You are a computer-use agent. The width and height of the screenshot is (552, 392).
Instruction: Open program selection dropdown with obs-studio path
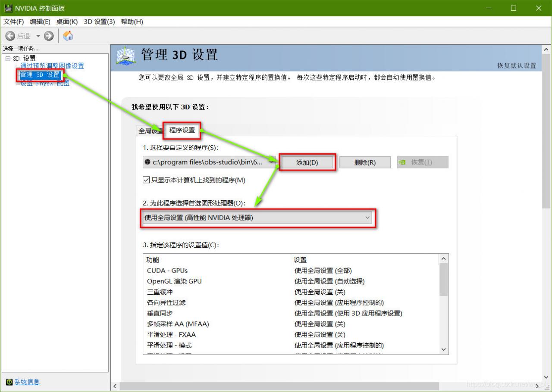(x=209, y=162)
